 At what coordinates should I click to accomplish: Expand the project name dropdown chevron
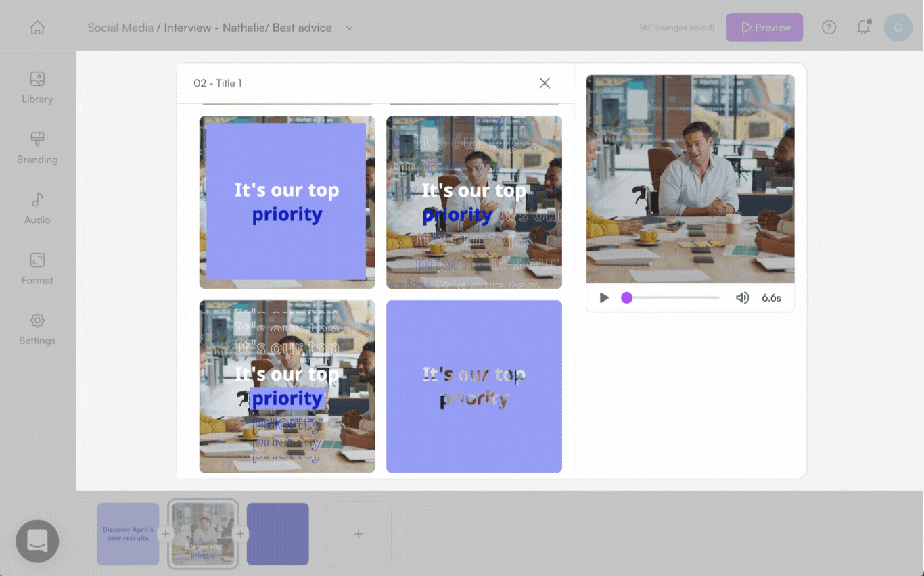click(x=349, y=28)
